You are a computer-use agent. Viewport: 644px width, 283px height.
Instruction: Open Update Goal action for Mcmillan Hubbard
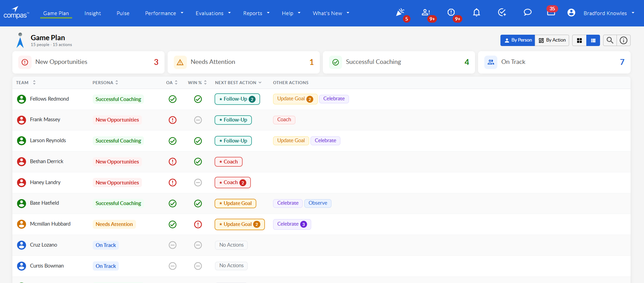[240, 224]
